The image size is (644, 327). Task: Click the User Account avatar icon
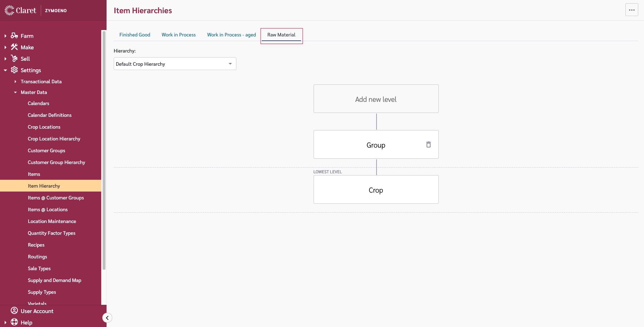tap(14, 310)
